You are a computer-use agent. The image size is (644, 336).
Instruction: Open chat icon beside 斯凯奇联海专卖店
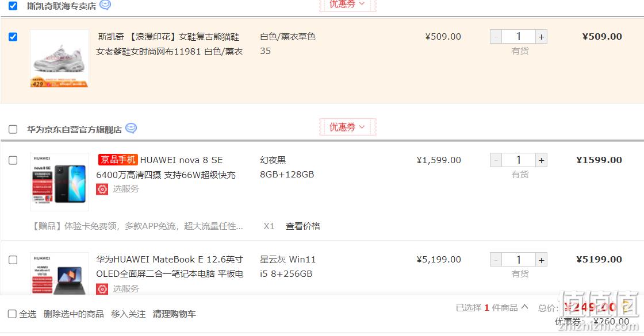tap(105, 5)
